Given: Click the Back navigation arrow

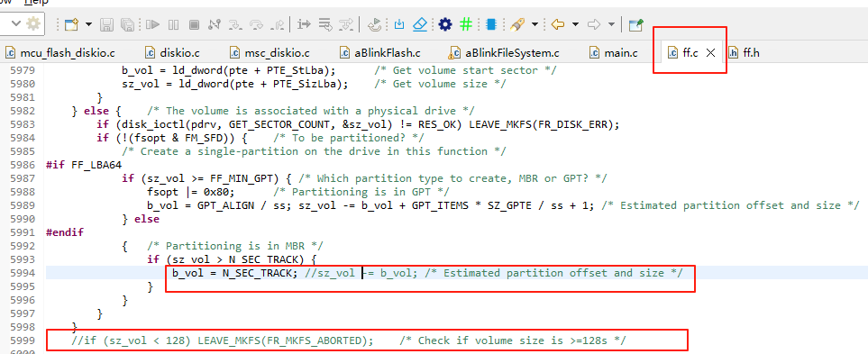Looking at the screenshot, I should point(557,24).
